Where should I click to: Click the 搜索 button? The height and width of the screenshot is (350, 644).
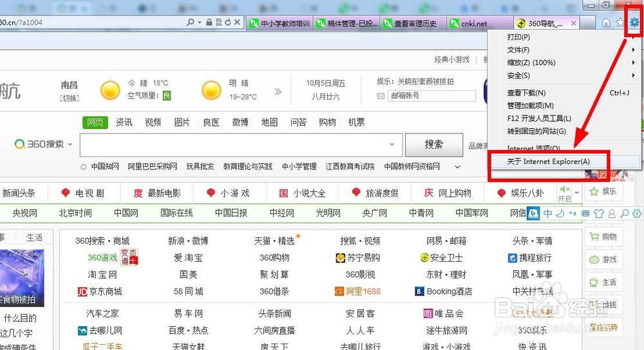pos(433,145)
